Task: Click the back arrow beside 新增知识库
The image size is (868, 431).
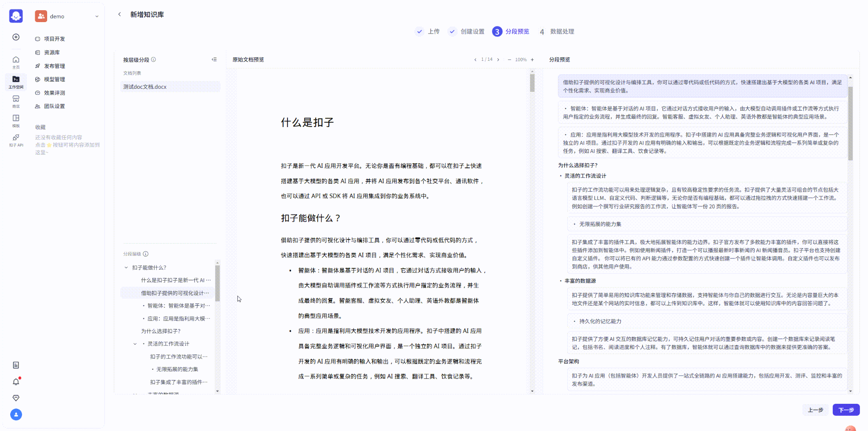Action: click(119, 14)
